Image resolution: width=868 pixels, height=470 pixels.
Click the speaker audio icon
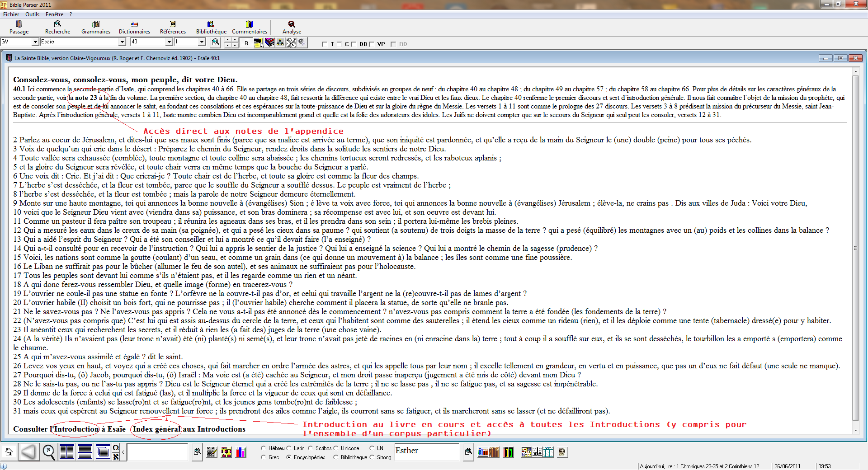point(302,42)
